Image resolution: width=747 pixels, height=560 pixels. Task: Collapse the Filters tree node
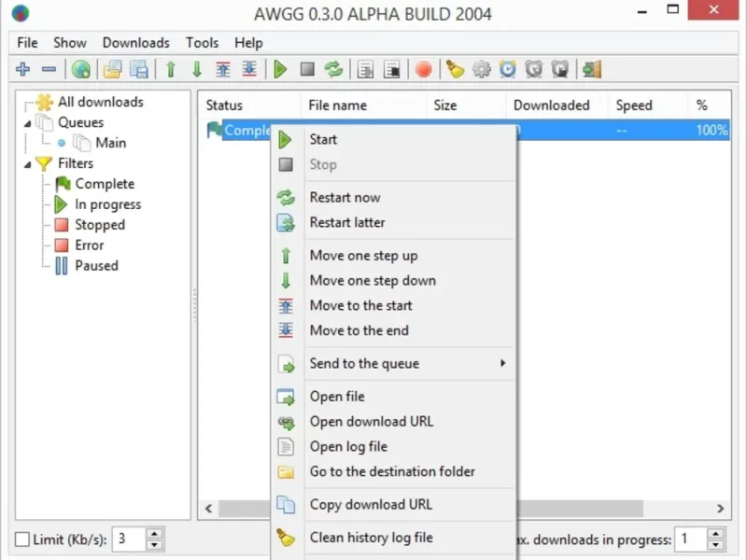(x=28, y=164)
